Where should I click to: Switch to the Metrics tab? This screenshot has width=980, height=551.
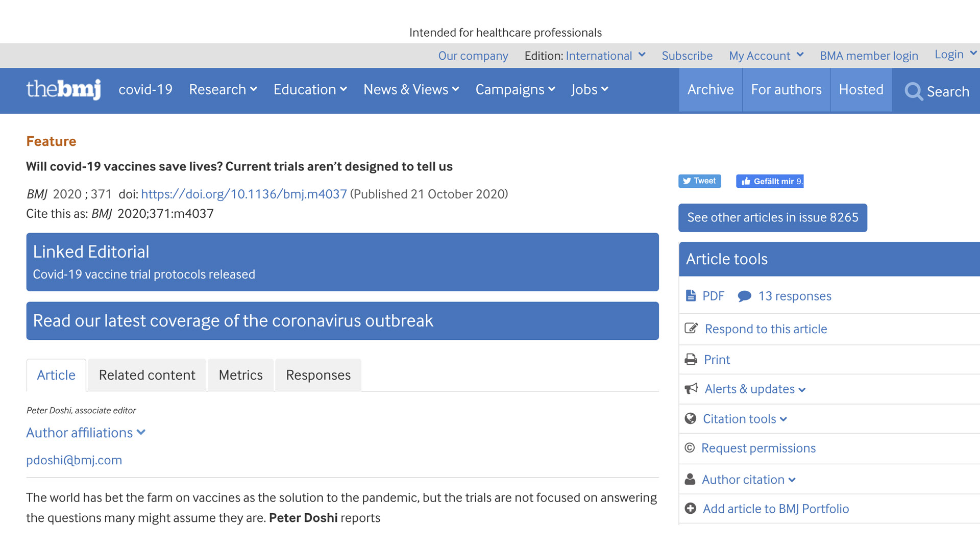coord(240,375)
